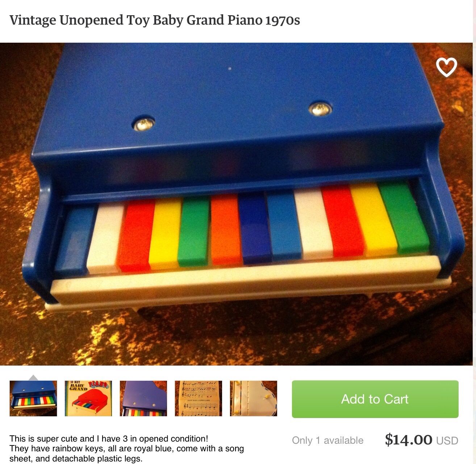Favorite the listing with the heart icon
This screenshot has height=464, width=476.
click(x=446, y=67)
